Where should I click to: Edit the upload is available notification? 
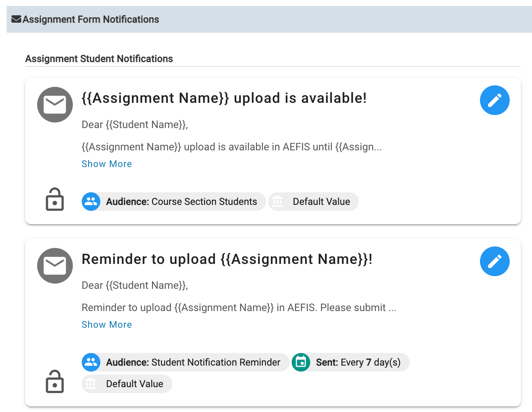pos(494,100)
